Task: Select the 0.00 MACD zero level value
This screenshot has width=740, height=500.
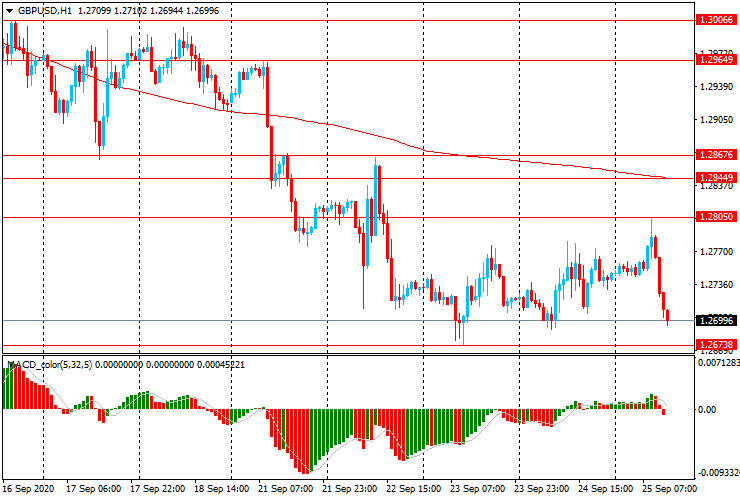Action: pyautogui.click(x=707, y=409)
